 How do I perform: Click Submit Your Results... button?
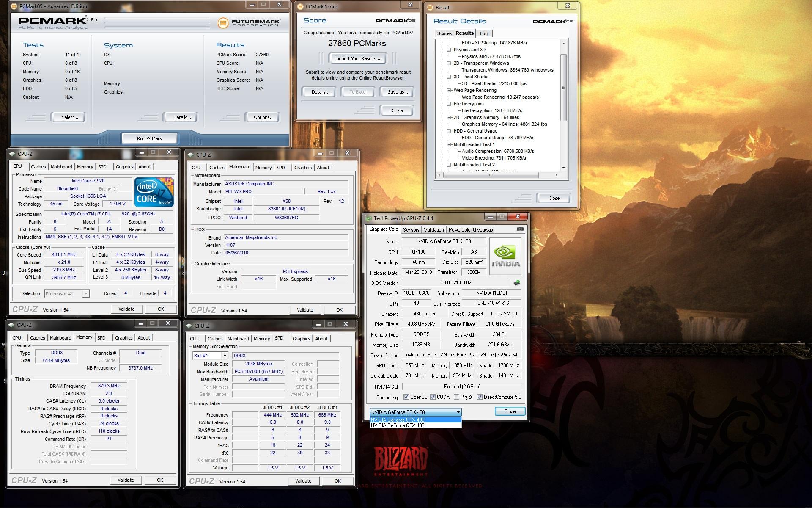pyautogui.click(x=358, y=58)
